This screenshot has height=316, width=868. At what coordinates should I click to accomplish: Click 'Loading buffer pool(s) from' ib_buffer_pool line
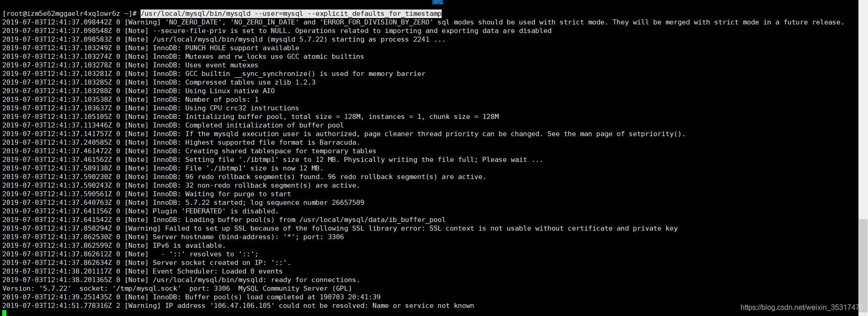click(x=224, y=220)
